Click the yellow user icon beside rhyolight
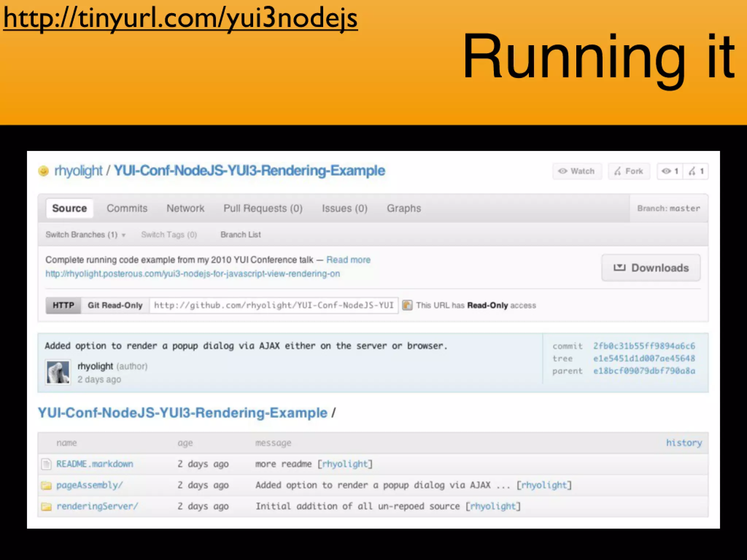747x560 pixels. click(43, 171)
